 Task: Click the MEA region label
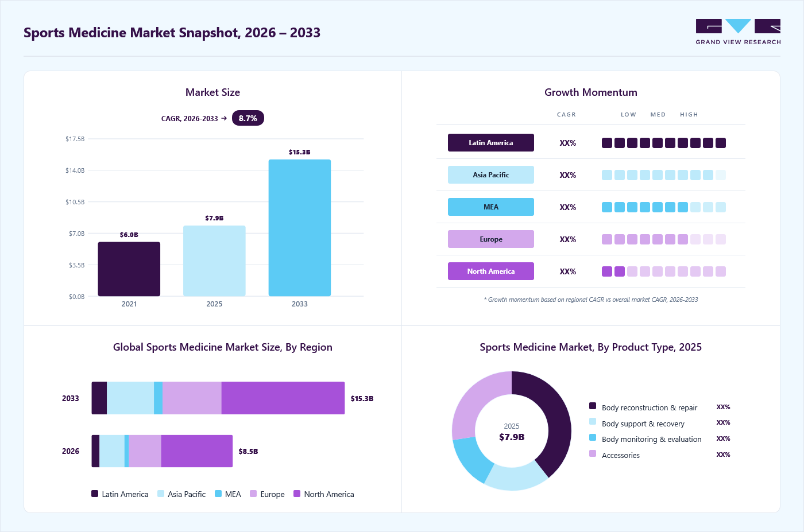click(x=491, y=207)
